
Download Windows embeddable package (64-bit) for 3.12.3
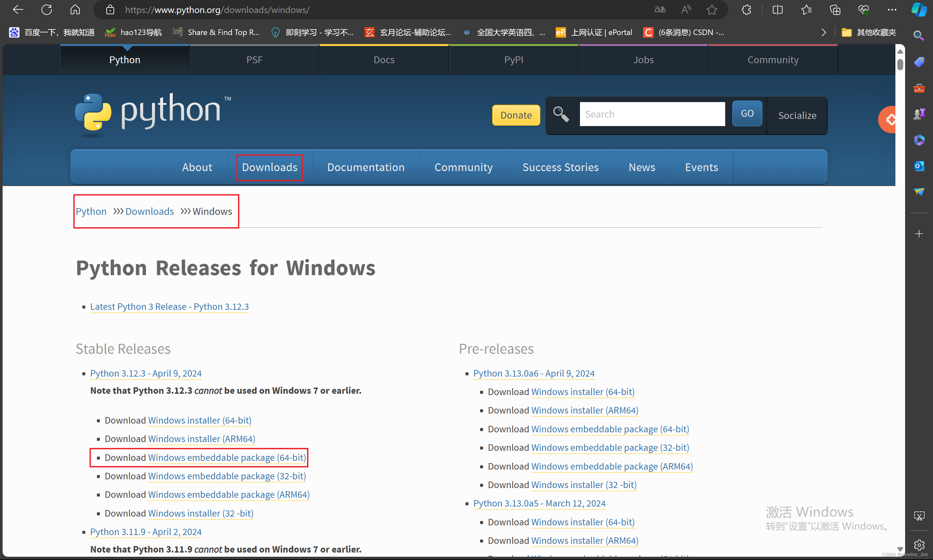tap(227, 457)
